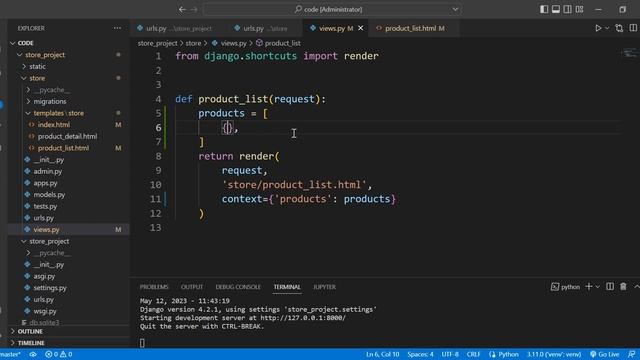This screenshot has height=360, width=640.
Task: Click the command center search box
Action: click(x=332, y=9)
